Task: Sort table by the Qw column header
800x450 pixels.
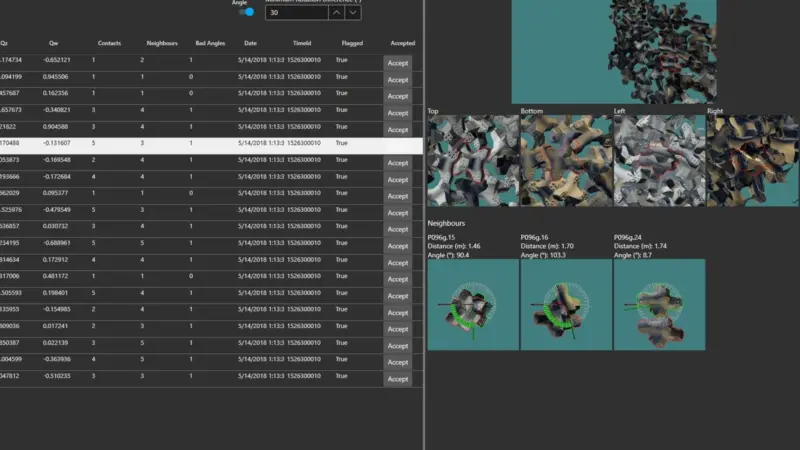Action: 54,43
